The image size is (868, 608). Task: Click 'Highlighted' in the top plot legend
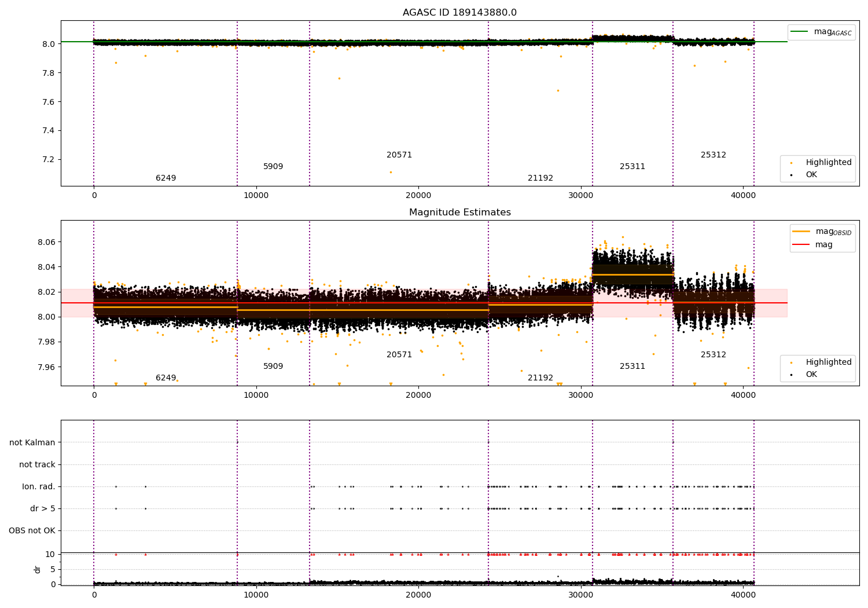click(828, 162)
